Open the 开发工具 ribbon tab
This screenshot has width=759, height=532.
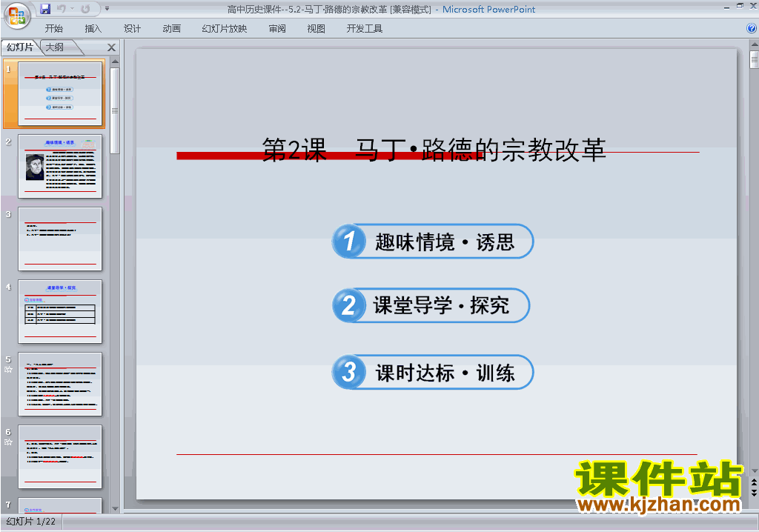pos(365,29)
